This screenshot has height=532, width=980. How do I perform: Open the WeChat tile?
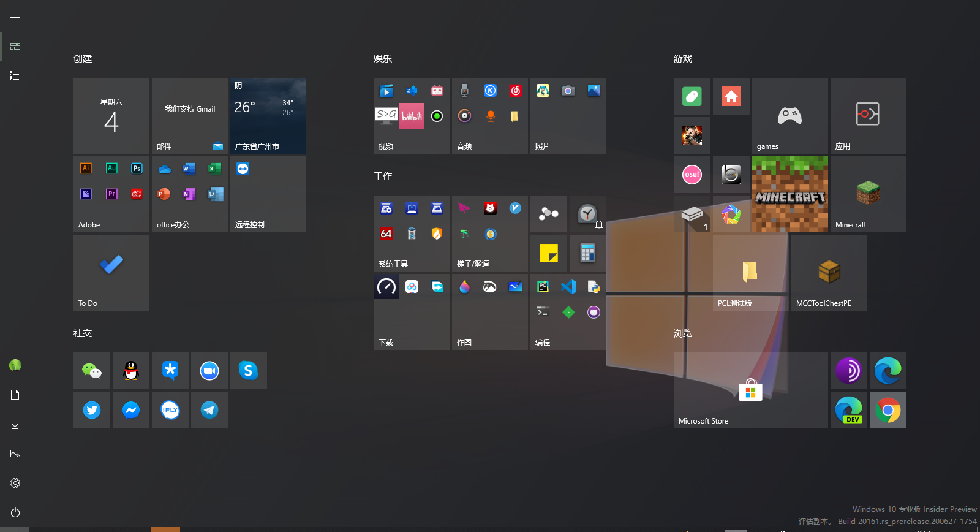[92, 371]
